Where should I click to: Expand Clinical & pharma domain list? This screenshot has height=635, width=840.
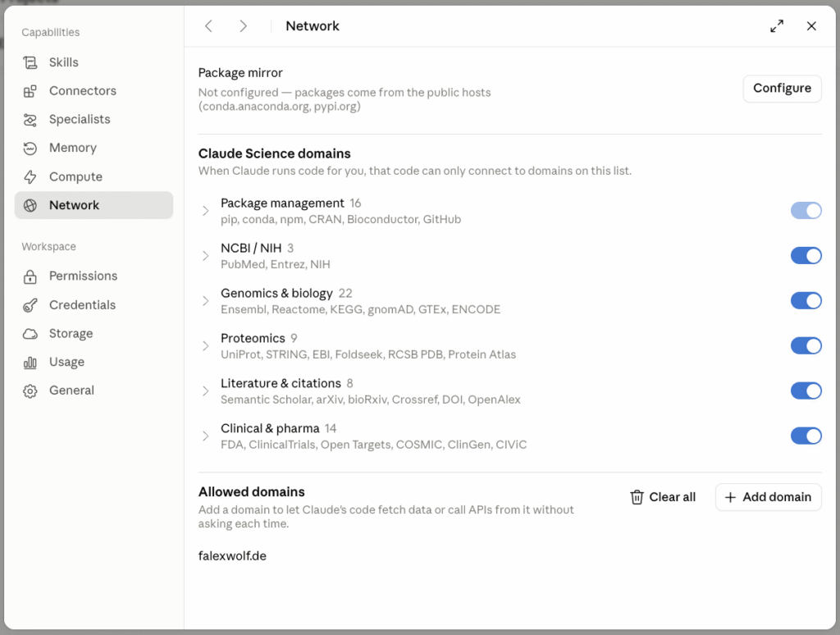click(205, 436)
